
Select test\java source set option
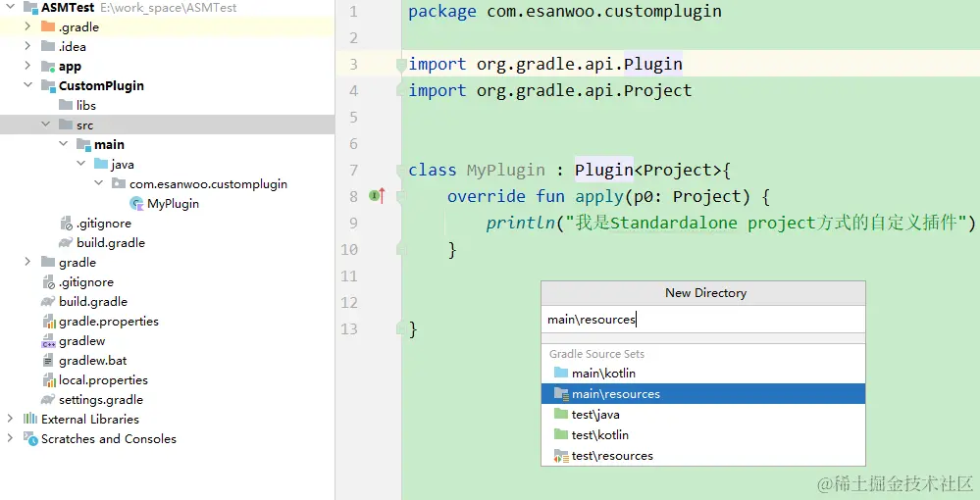pyautogui.click(x=703, y=415)
